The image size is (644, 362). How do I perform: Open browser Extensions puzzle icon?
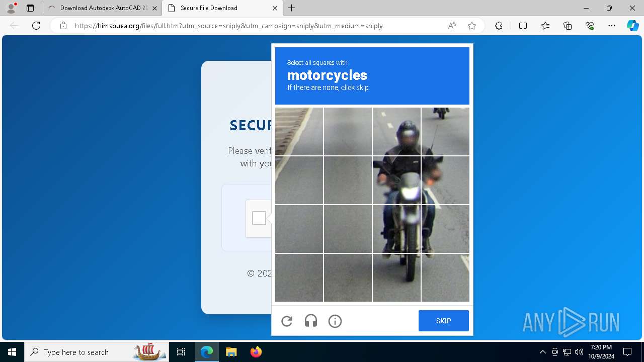click(499, 26)
